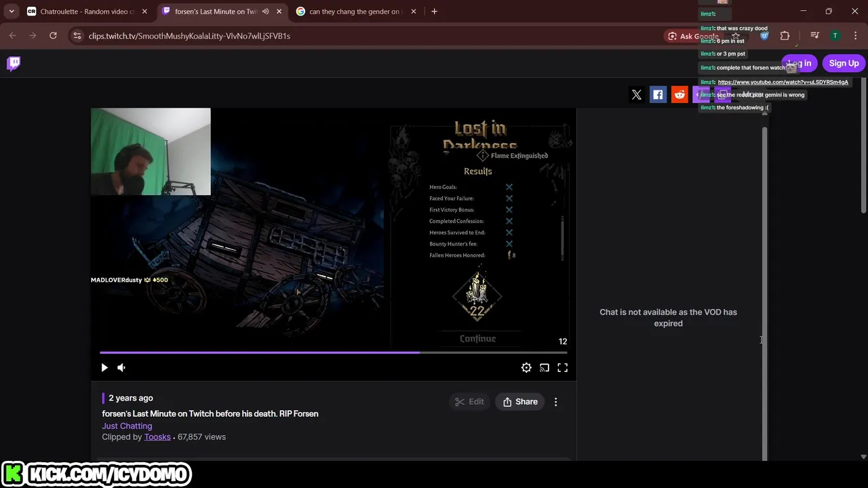
Task: Click the Sign Up button
Action: 844,63
